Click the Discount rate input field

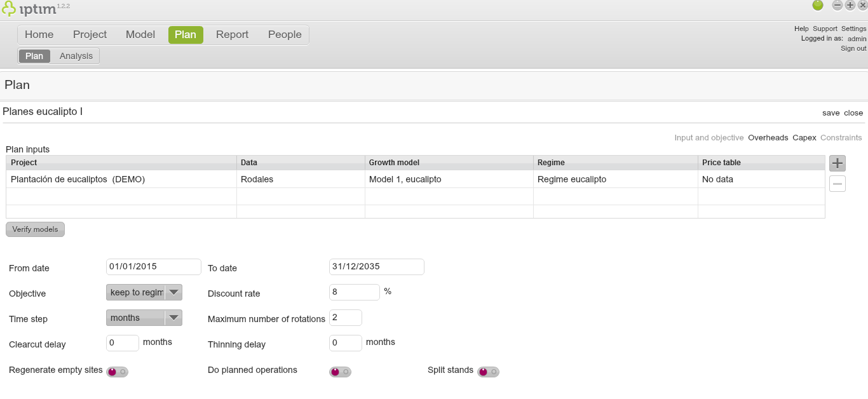coord(354,292)
